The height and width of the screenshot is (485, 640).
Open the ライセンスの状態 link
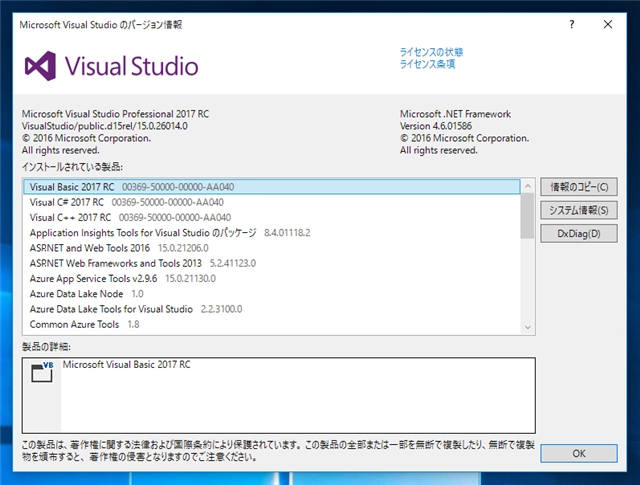pos(431,52)
